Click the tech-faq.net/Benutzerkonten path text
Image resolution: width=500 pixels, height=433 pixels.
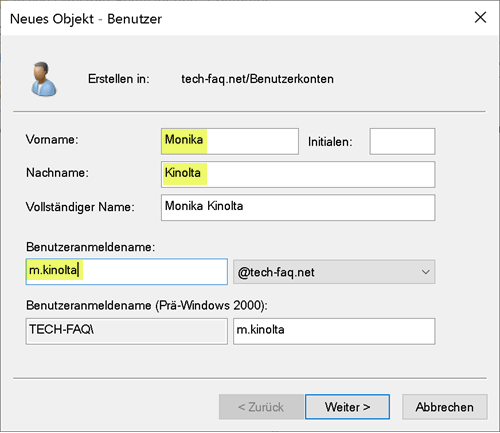(257, 79)
